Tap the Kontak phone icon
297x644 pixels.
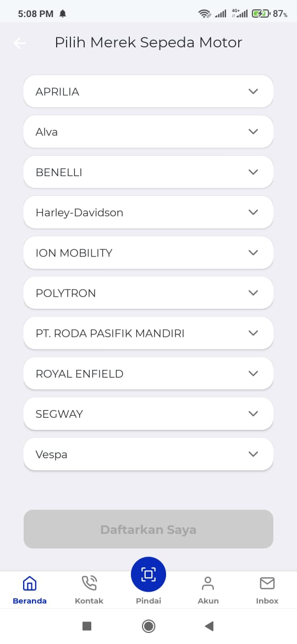[x=89, y=583]
